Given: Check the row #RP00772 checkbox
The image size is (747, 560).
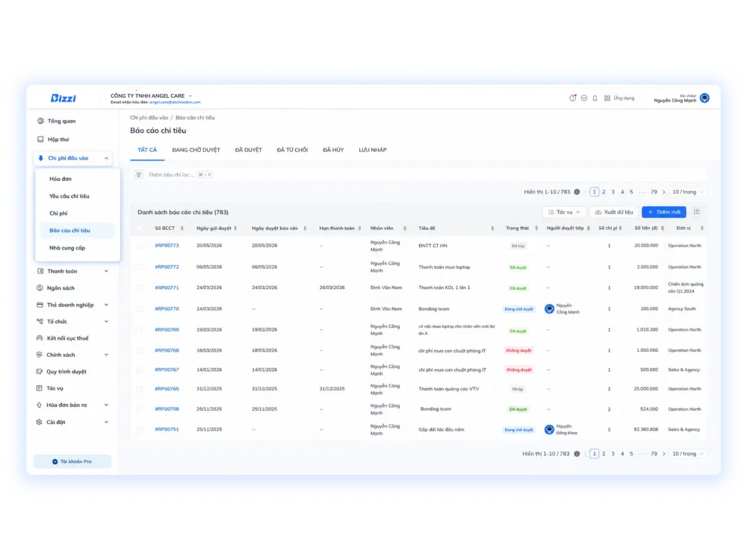Looking at the screenshot, I should pyautogui.click(x=140, y=267).
